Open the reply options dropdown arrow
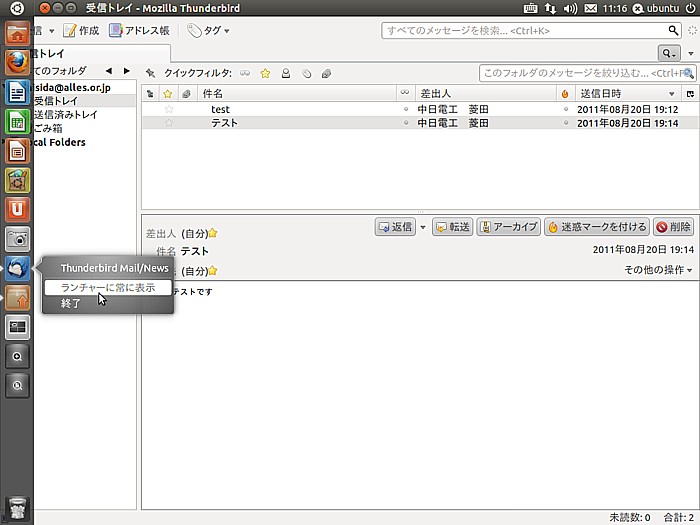 coord(423,227)
